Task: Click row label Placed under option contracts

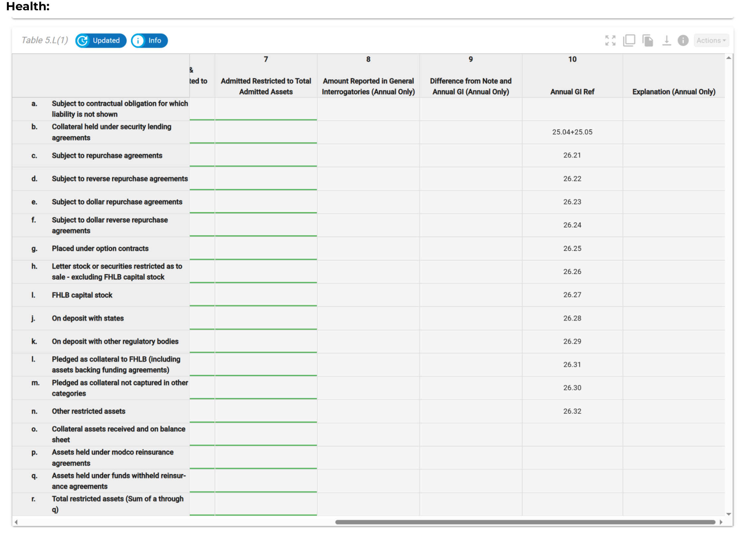Action: (x=100, y=248)
